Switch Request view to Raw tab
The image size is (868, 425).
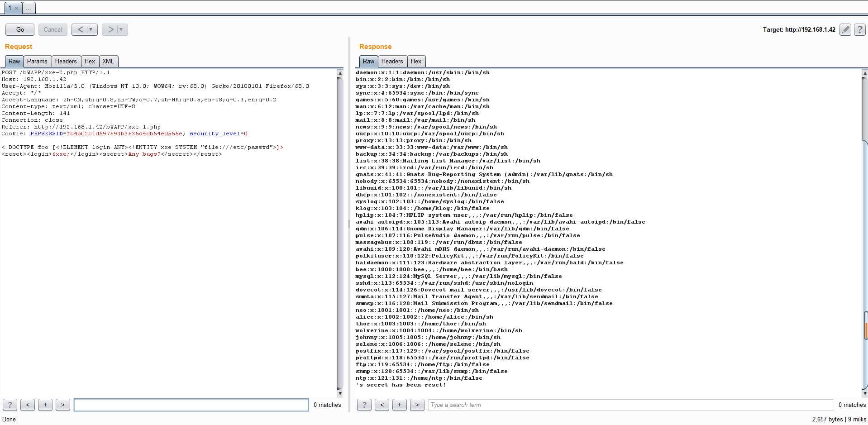pos(14,61)
